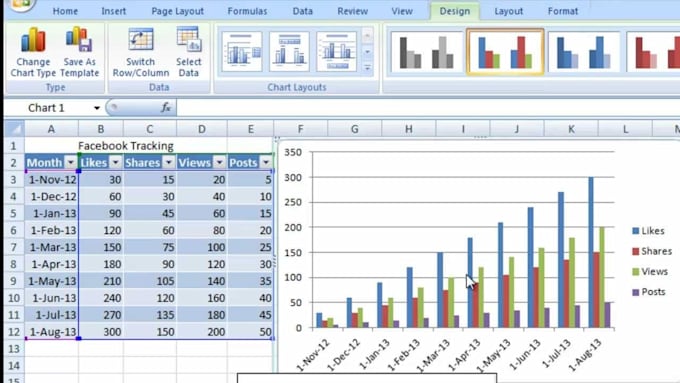680x383 pixels.
Task: Select the green Views bar for 1-Aug-13
Action: 602,278
